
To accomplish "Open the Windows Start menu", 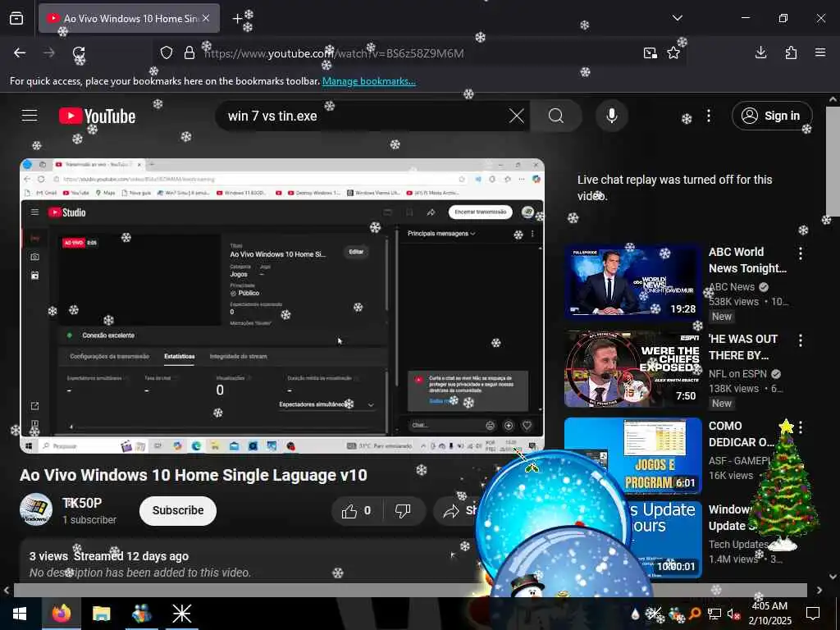I will (x=20, y=614).
